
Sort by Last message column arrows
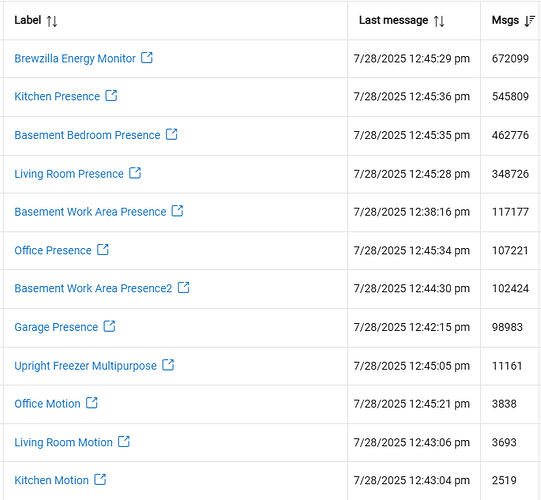coord(439,21)
